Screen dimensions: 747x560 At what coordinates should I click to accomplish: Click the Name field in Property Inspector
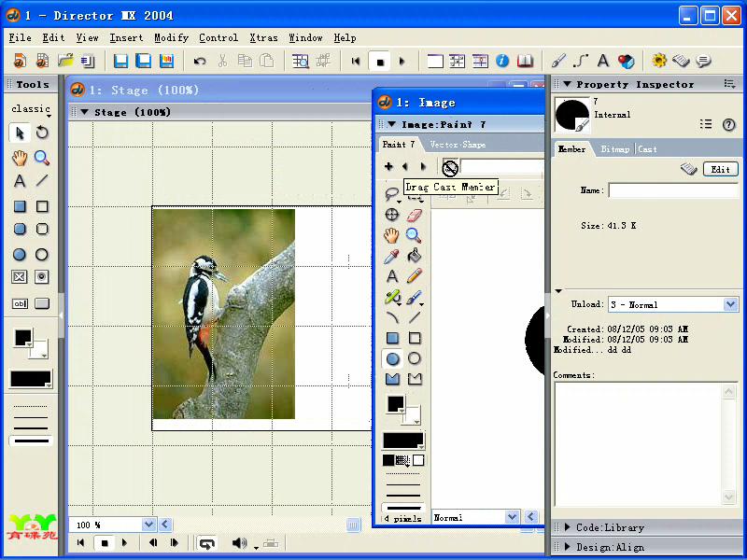pyautogui.click(x=673, y=190)
